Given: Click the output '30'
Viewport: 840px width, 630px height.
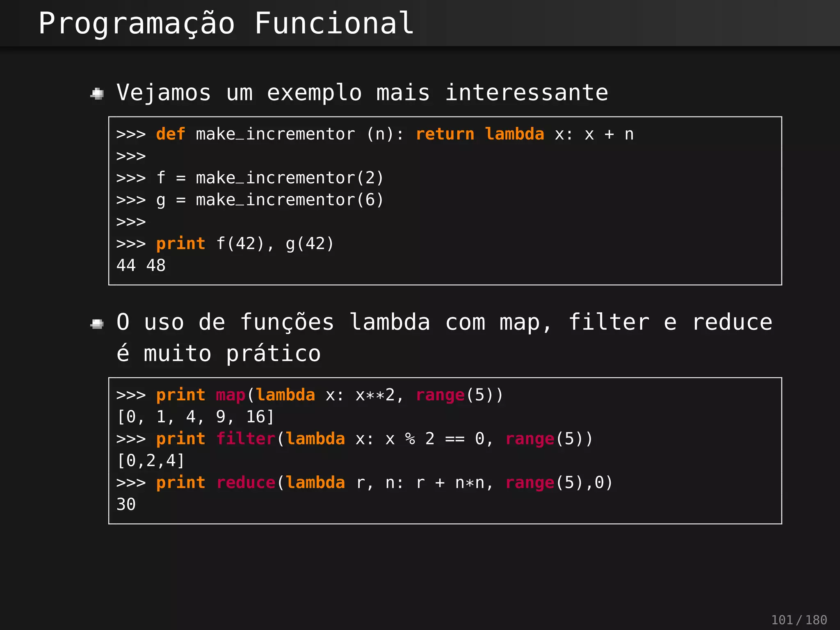Looking at the screenshot, I should 126,505.
